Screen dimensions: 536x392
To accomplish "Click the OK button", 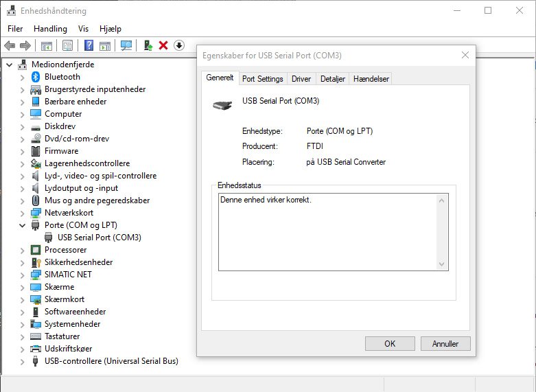I will (390, 343).
